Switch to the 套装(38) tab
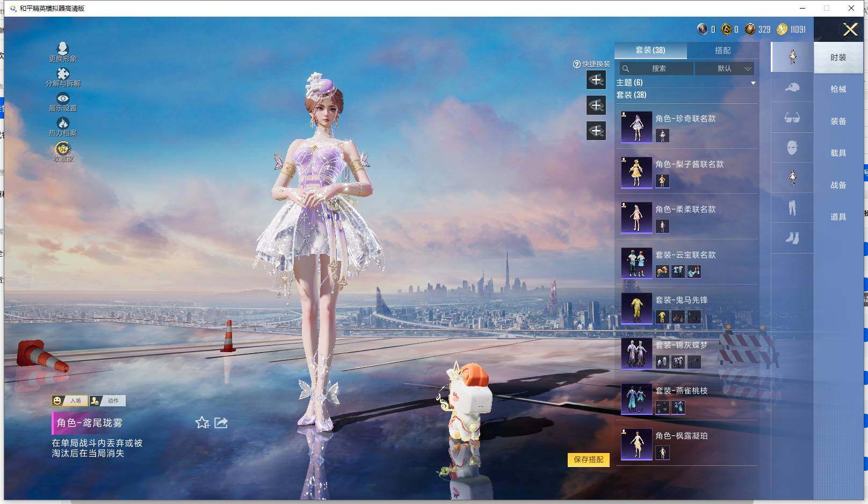This screenshot has width=868, height=504. pyautogui.click(x=650, y=50)
